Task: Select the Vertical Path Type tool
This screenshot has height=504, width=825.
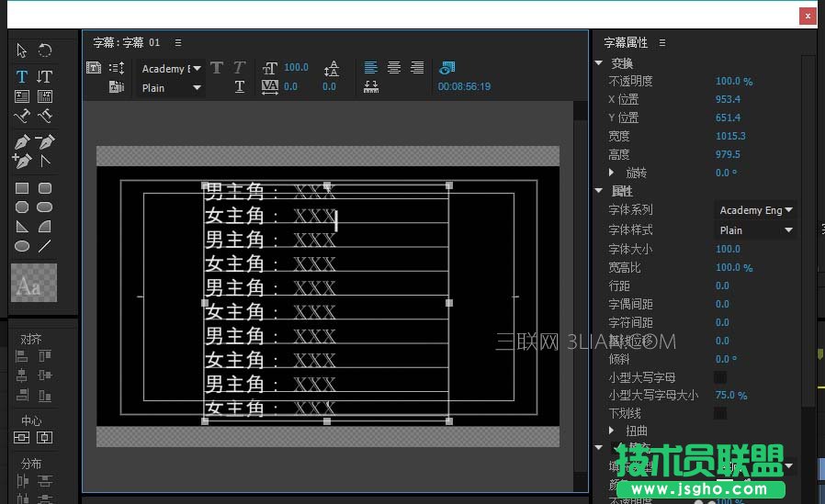Action: (x=45, y=116)
